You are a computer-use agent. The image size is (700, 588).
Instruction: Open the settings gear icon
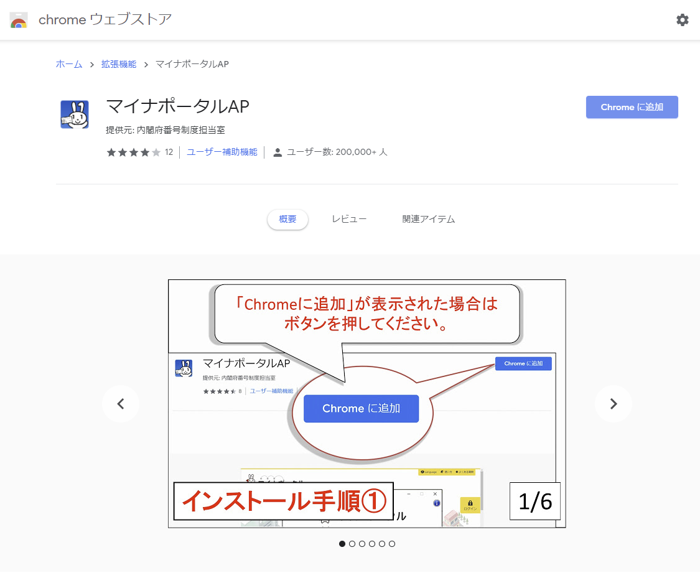682,20
